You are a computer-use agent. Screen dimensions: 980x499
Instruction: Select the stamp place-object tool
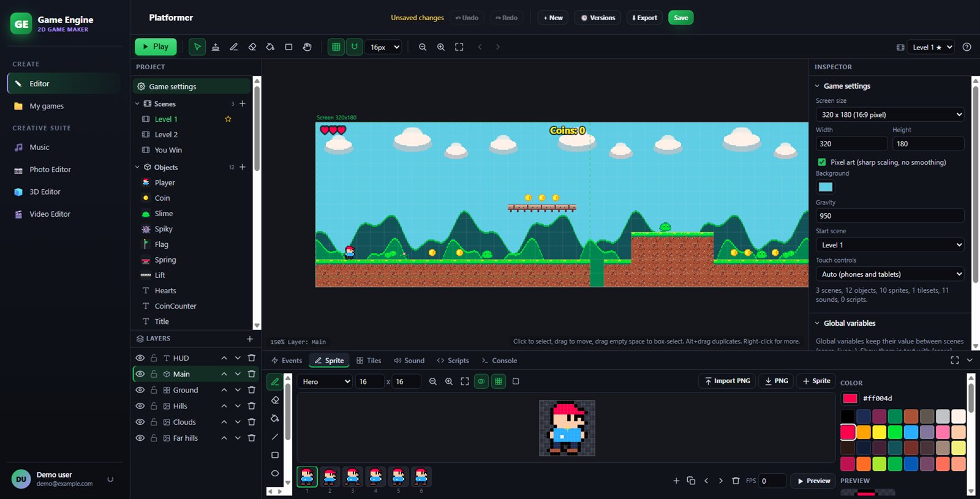[x=216, y=47]
